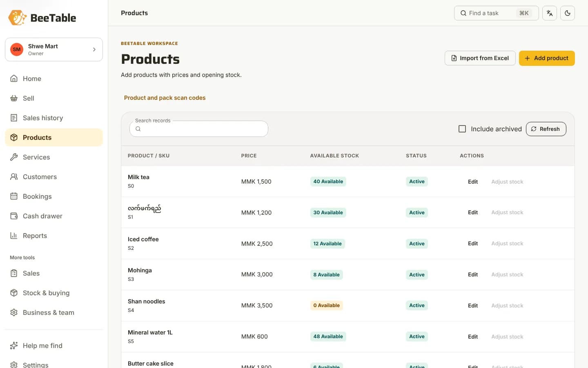Viewport: 588px width, 368px height.
Task: Click Adjust stock for Mohinga
Action: pos(507,275)
